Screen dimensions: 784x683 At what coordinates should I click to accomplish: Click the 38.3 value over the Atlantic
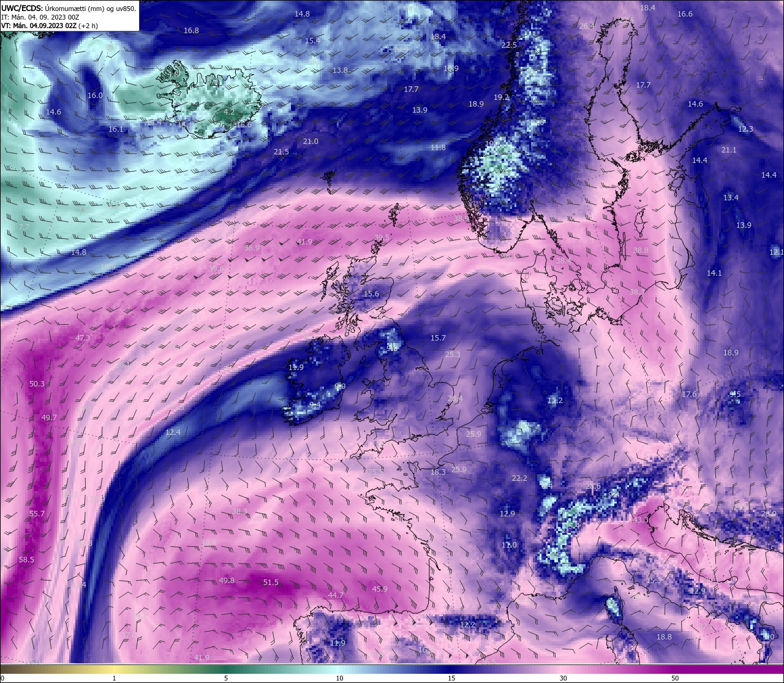239,511
